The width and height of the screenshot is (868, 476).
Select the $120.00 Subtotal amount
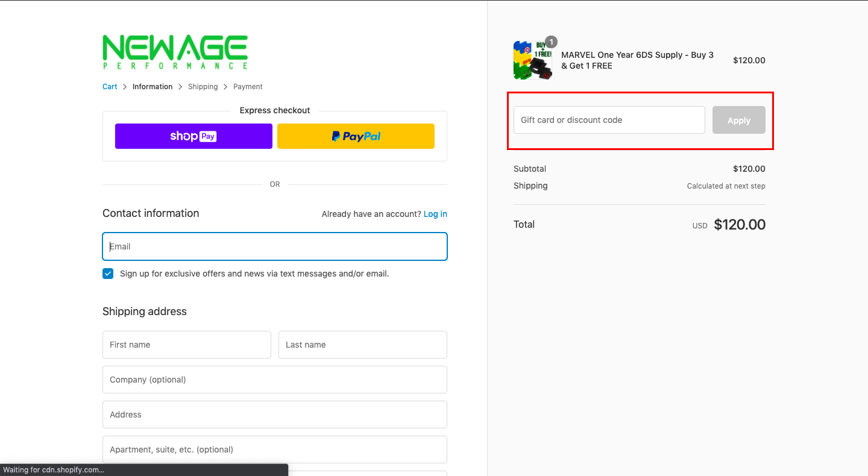(749, 169)
